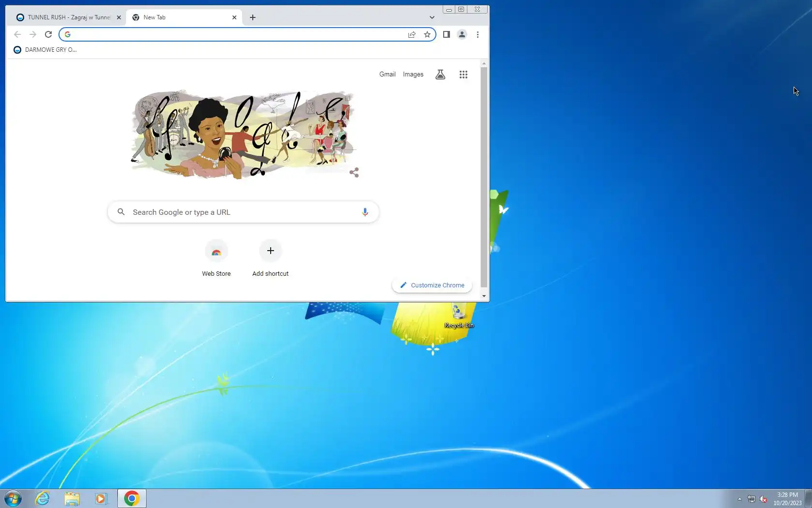
Task: Click the Chrome taskbar button
Action: pyautogui.click(x=131, y=499)
